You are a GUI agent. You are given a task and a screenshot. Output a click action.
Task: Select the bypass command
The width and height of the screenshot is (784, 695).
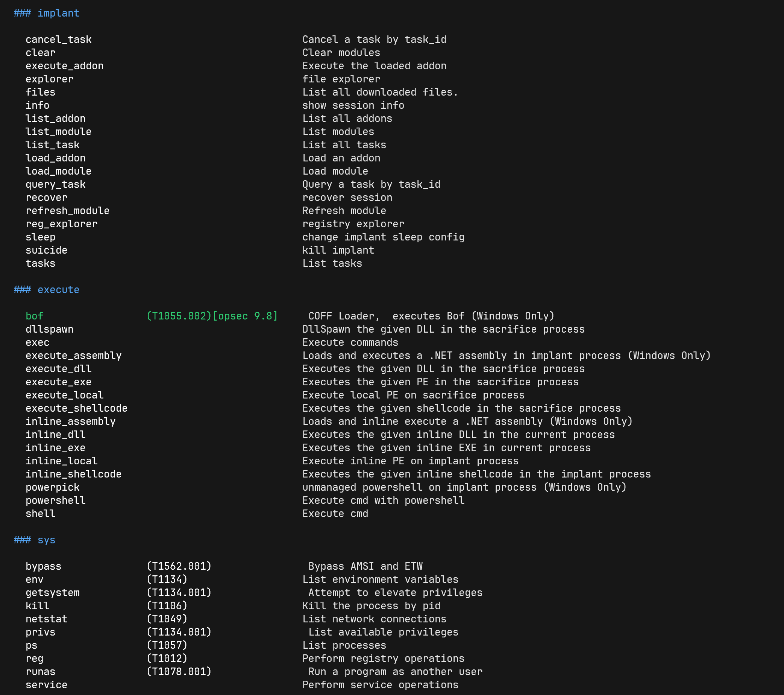[x=43, y=566]
